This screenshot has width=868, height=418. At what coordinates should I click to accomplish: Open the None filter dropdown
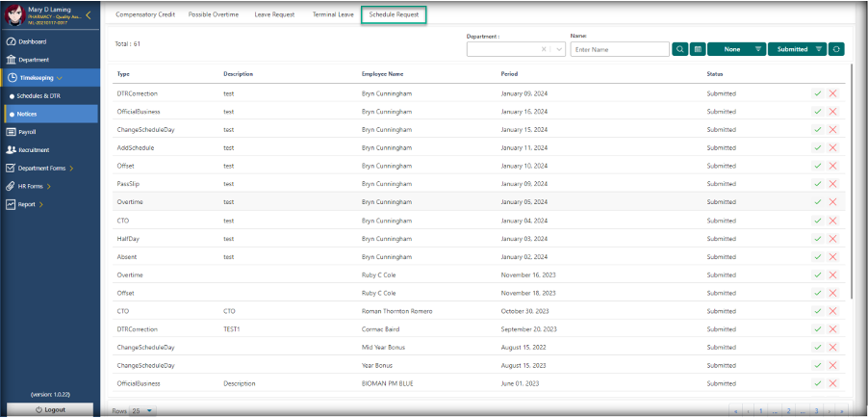tap(736, 49)
